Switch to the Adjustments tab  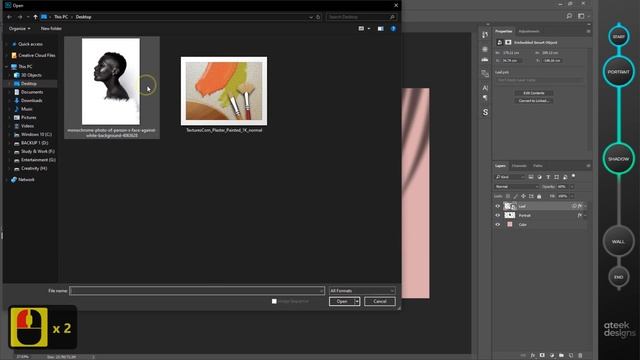tap(529, 31)
